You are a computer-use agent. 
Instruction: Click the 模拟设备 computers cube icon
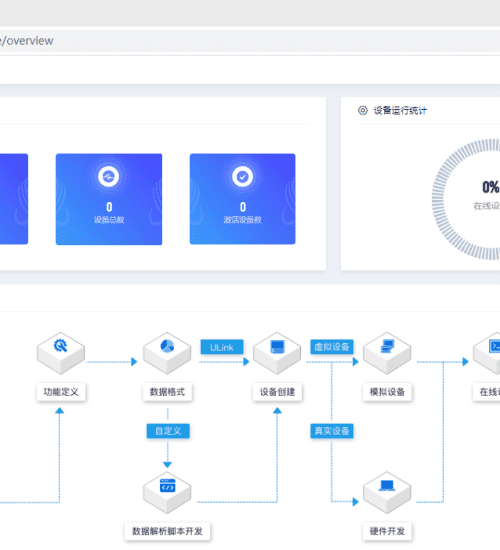click(x=387, y=353)
